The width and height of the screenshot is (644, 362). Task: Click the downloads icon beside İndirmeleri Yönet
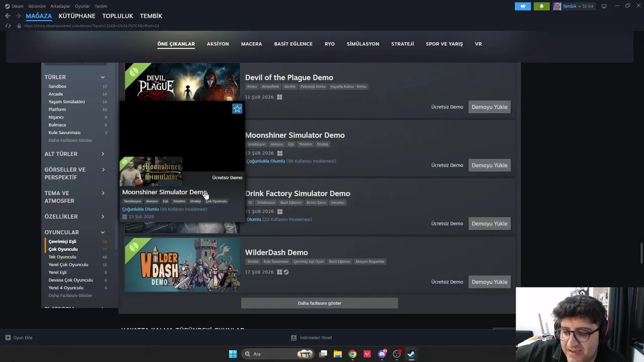(x=293, y=338)
